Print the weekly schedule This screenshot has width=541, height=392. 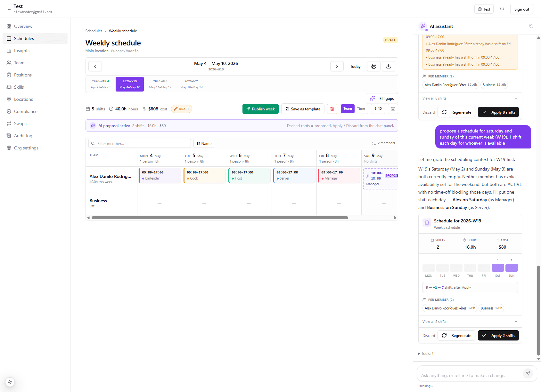pos(374,66)
